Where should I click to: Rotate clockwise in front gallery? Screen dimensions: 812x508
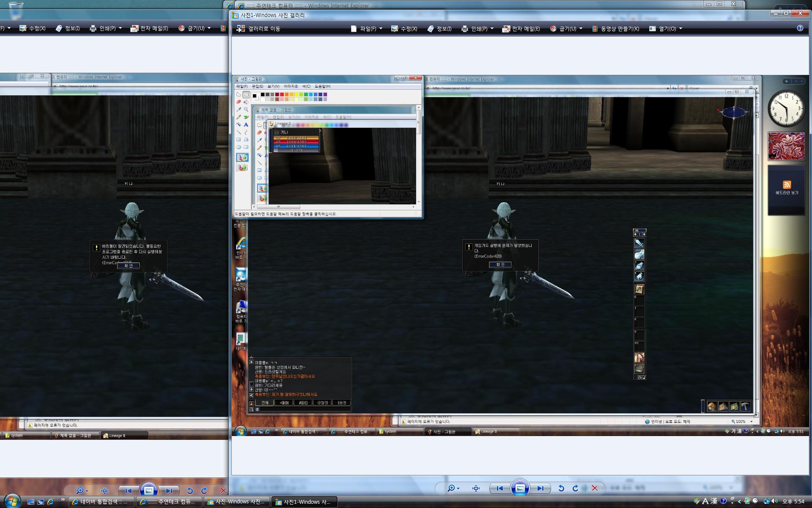576,488
